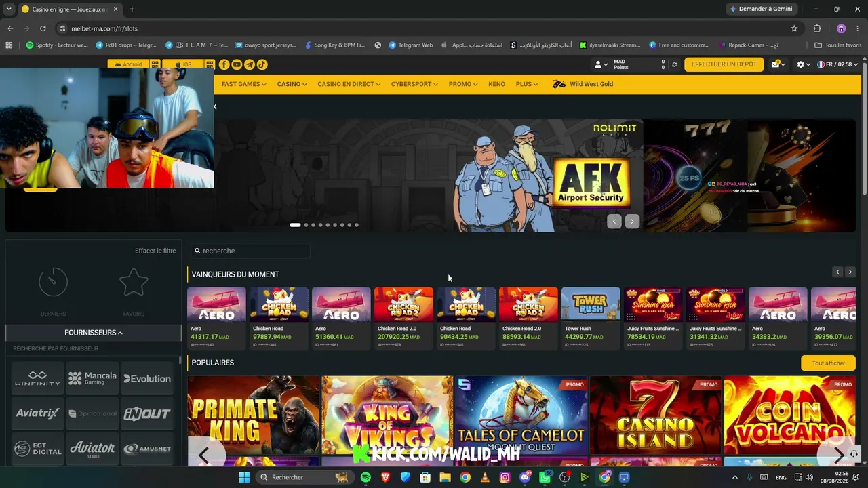Click the Effectuer un dépôt button
The width and height of the screenshot is (868, 488).
coord(724,64)
